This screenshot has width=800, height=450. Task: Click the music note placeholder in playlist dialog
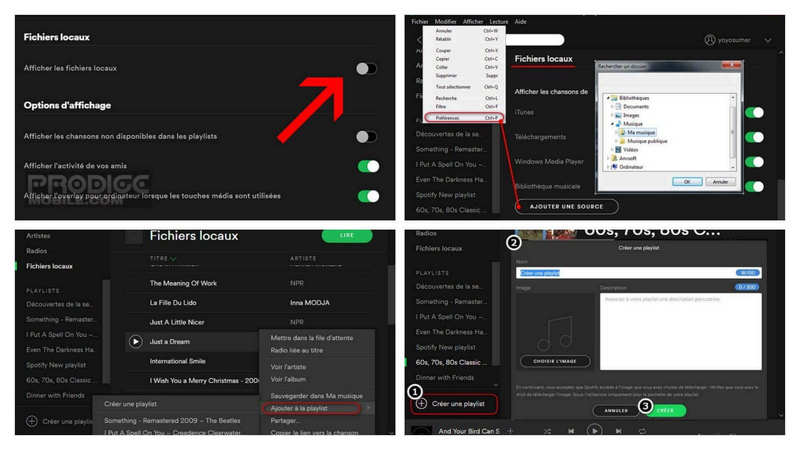555,333
